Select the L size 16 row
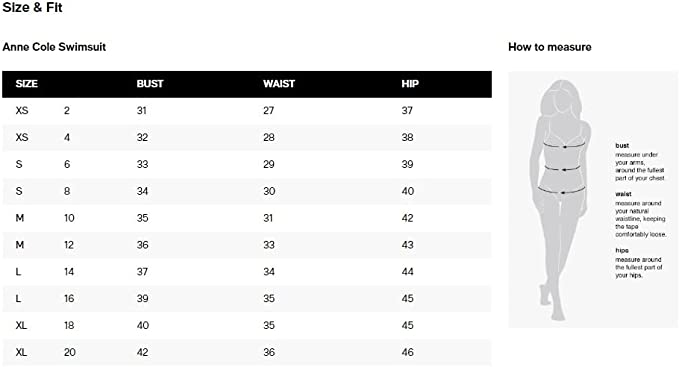Image resolution: width=679 pixels, height=367 pixels. 247,299
